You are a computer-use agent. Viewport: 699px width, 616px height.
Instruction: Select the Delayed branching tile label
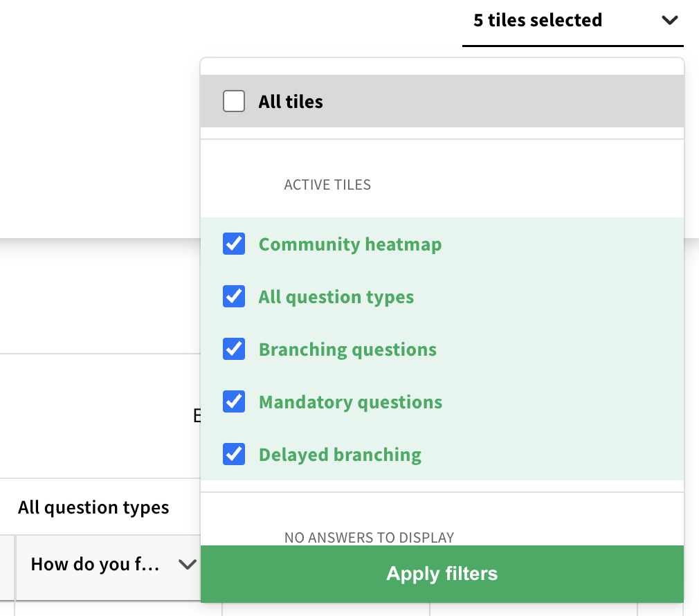[x=340, y=455]
